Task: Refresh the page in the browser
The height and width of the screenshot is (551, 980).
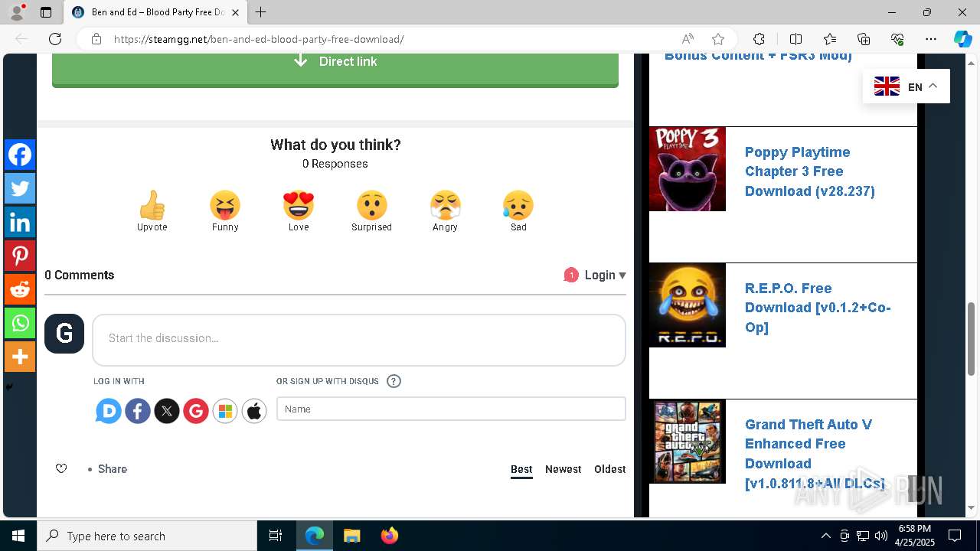Action: click(x=55, y=39)
